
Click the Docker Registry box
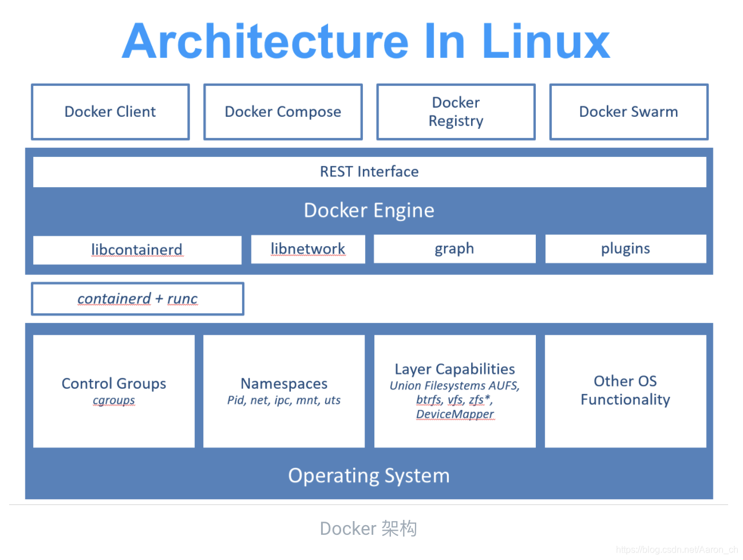coord(456,112)
